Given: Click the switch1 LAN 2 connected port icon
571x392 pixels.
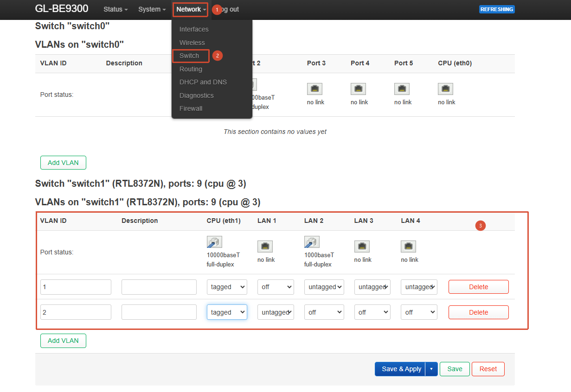Looking at the screenshot, I should [312, 242].
